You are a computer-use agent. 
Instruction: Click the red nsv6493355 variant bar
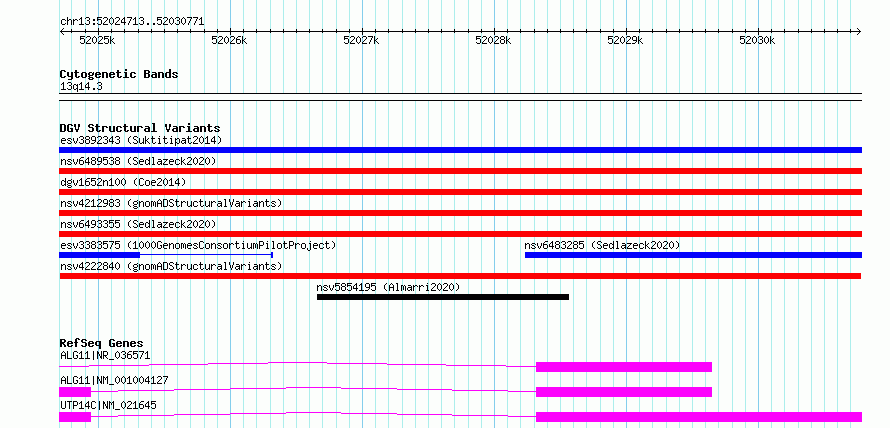pos(460,234)
